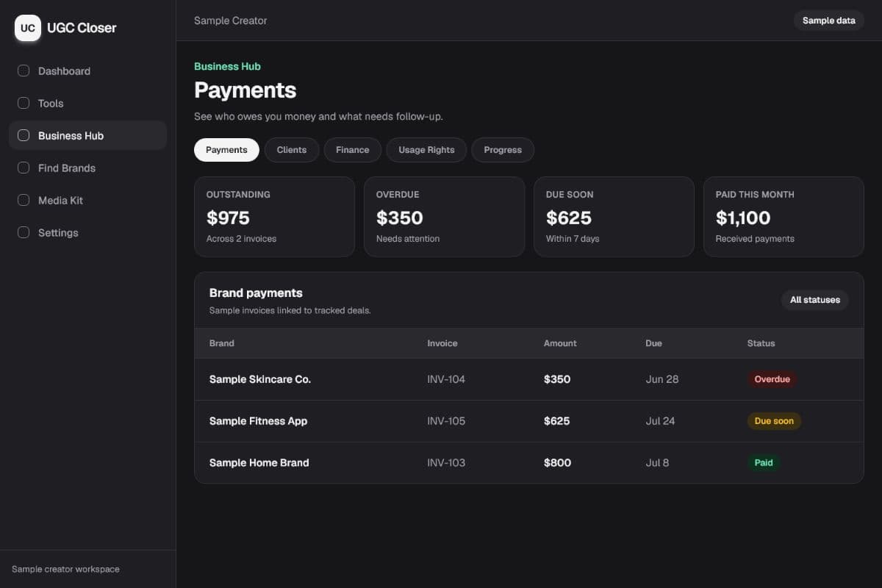Click the Jul 8 due date
882x588 pixels.
point(657,463)
